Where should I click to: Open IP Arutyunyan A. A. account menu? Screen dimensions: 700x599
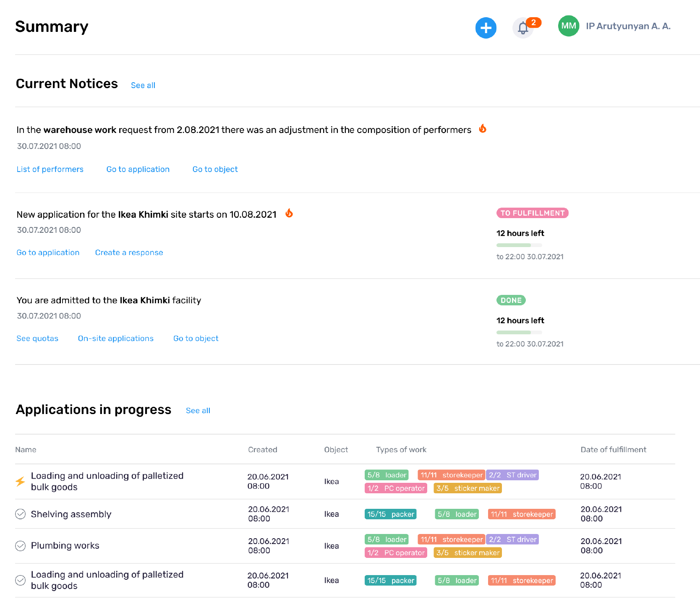(628, 26)
